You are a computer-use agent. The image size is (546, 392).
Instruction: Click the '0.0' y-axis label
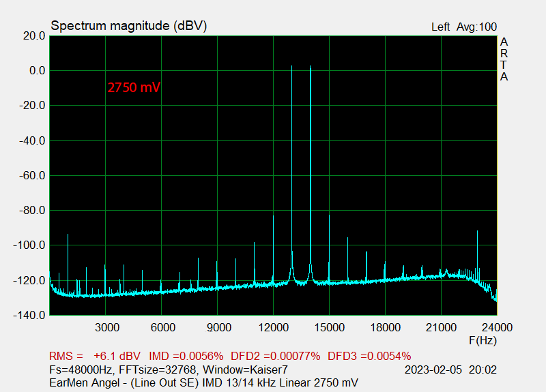click(38, 71)
